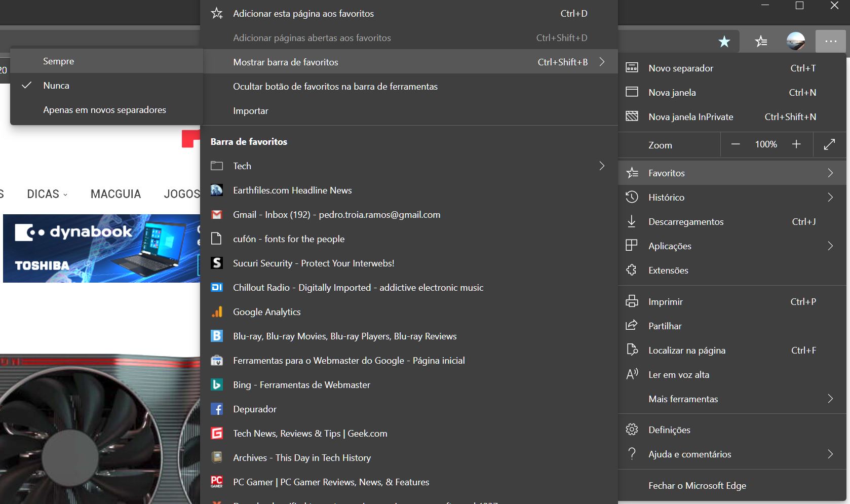Click the Gmail envelope favicon
Viewport: 850px width, 504px height.
tap(217, 214)
